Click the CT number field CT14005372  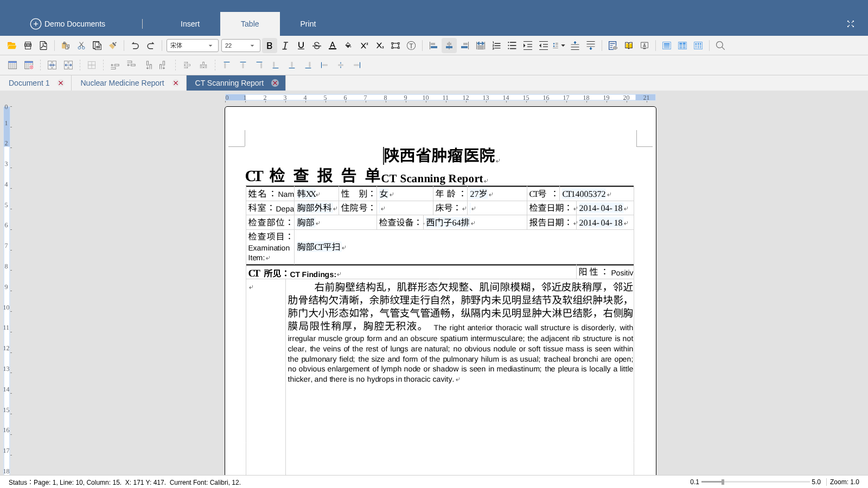coord(584,194)
